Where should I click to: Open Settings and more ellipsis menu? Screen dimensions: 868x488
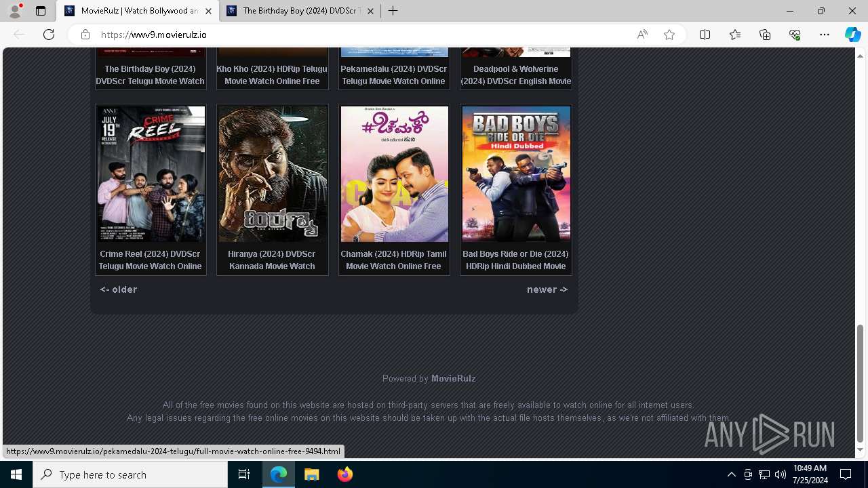(825, 35)
